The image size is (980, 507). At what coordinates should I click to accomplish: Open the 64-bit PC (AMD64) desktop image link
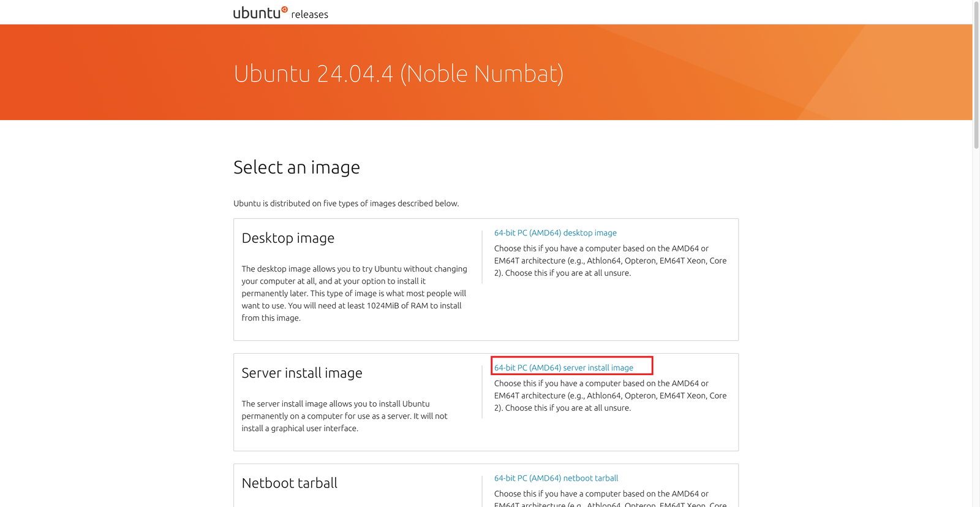click(x=556, y=233)
